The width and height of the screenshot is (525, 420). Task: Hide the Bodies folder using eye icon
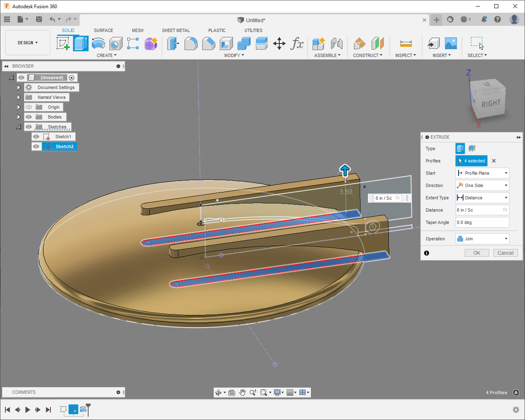point(29,117)
